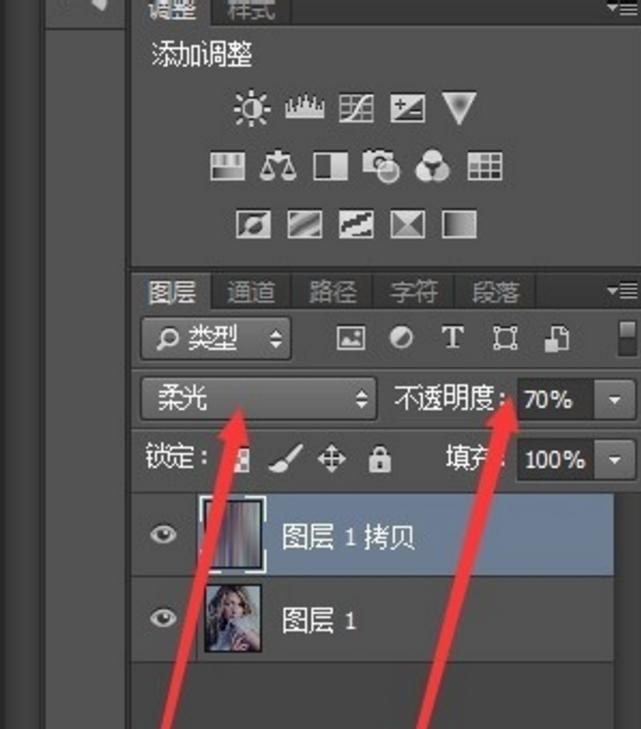Click the opacity value field 70%
641x729 pixels.
[x=555, y=399]
